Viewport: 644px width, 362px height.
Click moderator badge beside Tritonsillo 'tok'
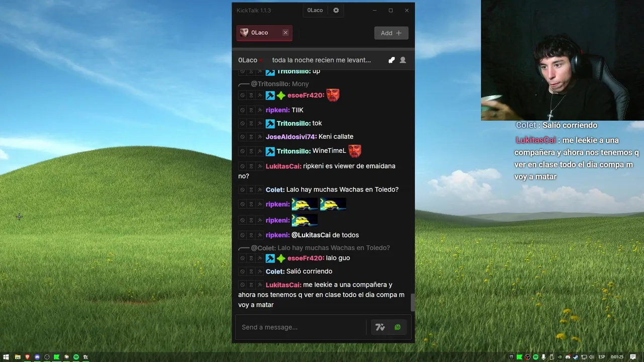(270, 123)
